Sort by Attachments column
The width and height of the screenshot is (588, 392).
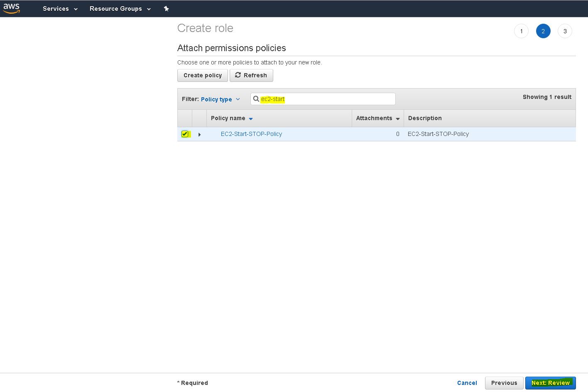377,118
